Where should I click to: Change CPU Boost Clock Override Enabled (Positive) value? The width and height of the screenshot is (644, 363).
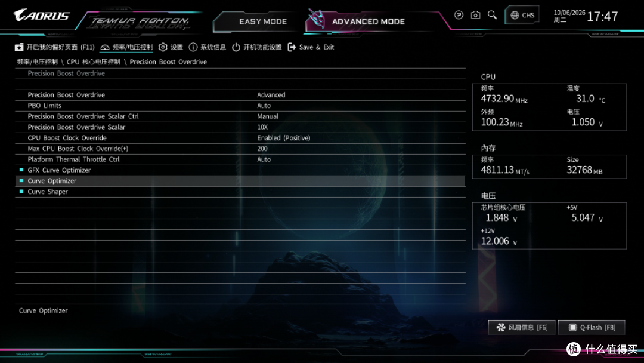pyautogui.click(x=284, y=138)
